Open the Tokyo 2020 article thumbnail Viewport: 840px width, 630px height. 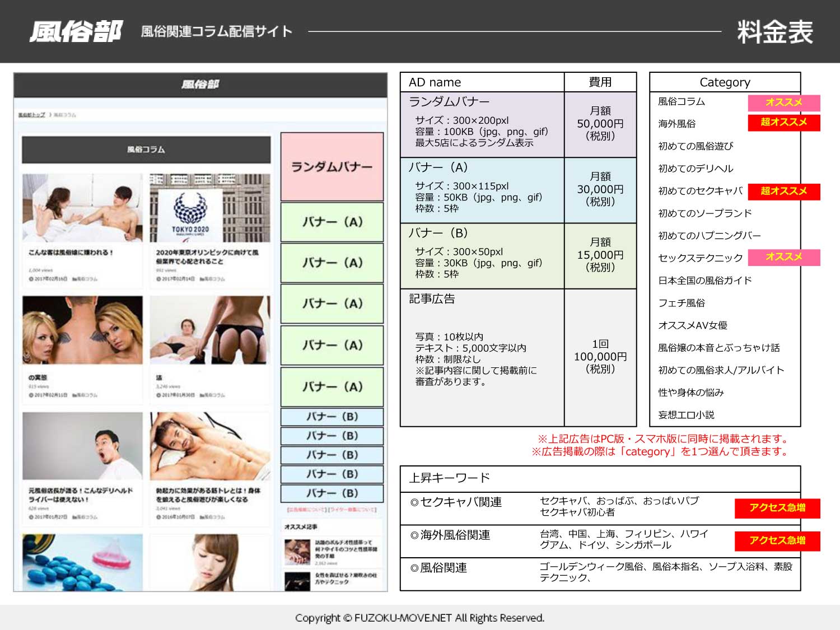pyautogui.click(x=209, y=207)
